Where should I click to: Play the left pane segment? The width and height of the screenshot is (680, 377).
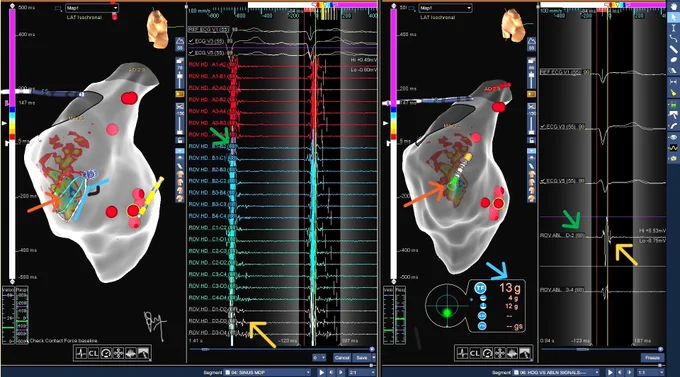[x=321, y=372]
